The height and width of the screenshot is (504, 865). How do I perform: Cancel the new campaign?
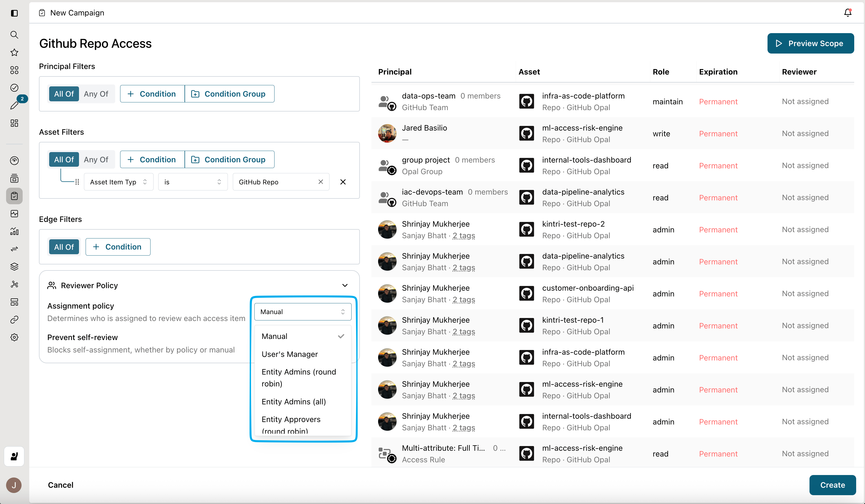60,485
